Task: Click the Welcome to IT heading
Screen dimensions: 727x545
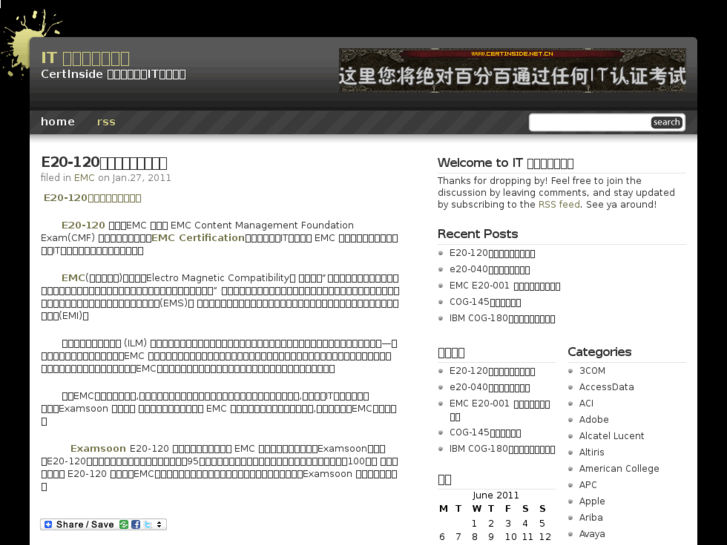Action: (505, 163)
